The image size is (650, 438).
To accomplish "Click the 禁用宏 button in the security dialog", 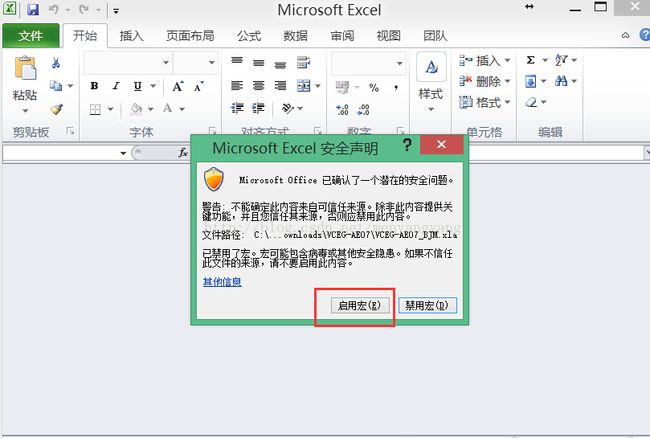I will click(x=427, y=306).
